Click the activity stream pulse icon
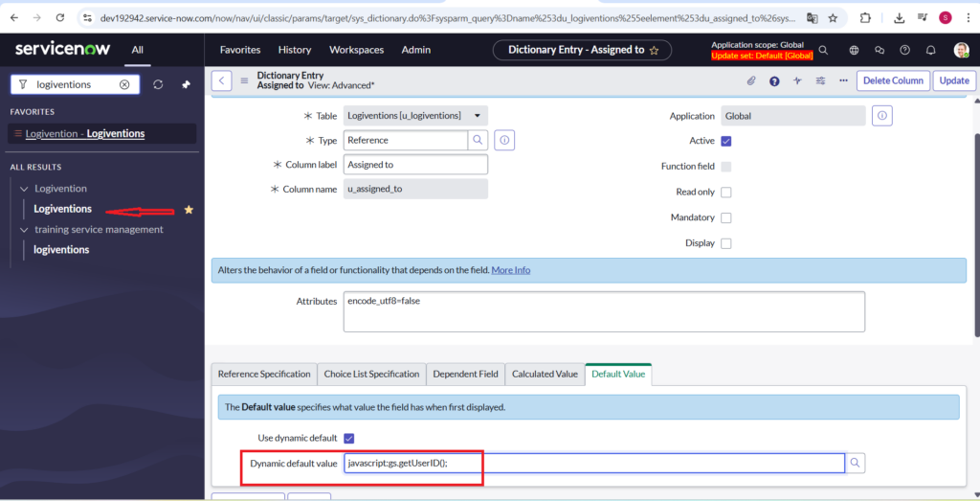 coord(797,81)
